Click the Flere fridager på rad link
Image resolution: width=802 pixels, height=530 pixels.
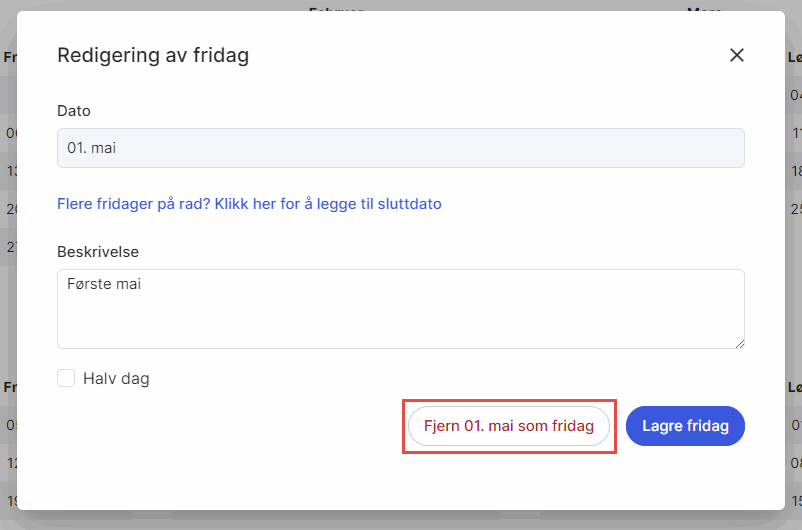point(249,204)
